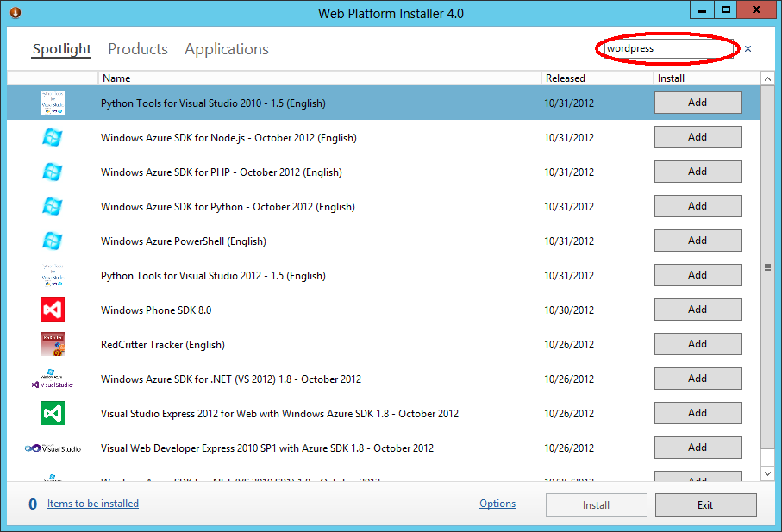Select Windows Azure SDK for PHP row text

[222, 172]
